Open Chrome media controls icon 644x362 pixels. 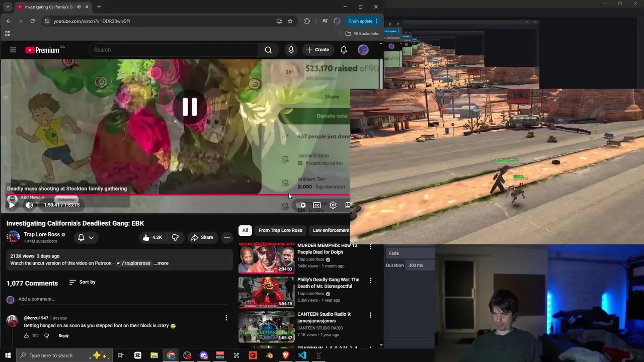point(325,21)
